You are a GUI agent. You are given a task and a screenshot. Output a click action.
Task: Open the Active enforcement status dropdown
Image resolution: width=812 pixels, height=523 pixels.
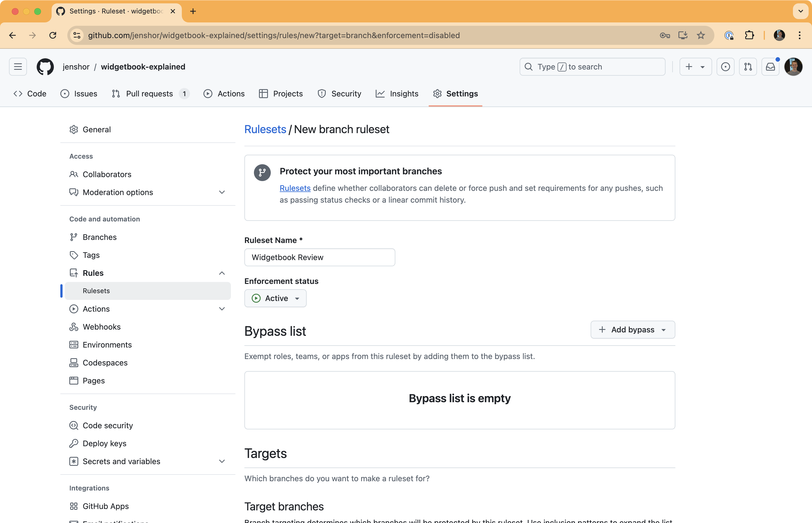coord(275,298)
